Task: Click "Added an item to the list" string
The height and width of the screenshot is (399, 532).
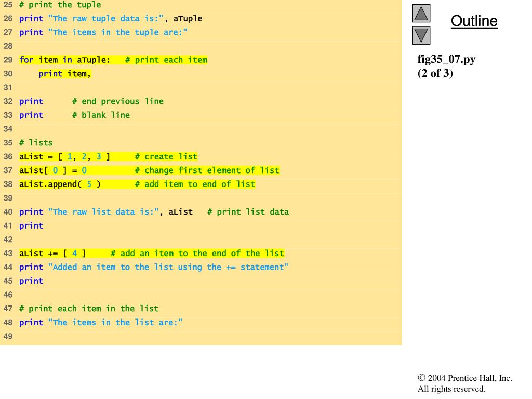Action: point(169,268)
